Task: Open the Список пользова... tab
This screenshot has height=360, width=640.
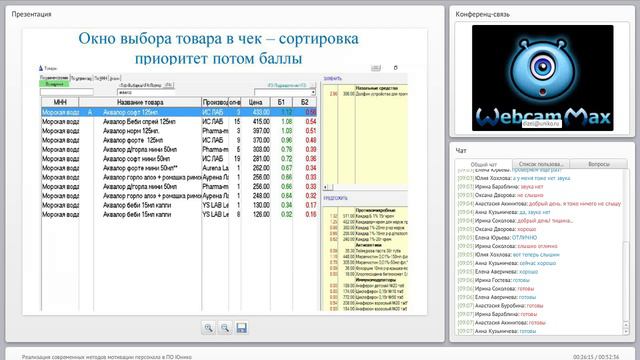Action: pyautogui.click(x=541, y=164)
